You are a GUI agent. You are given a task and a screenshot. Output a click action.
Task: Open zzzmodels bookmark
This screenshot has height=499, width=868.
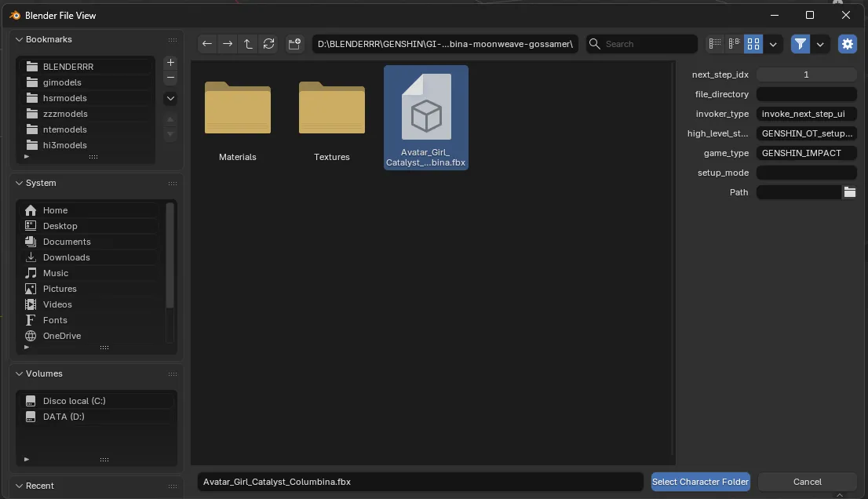click(x=87, y=114)
